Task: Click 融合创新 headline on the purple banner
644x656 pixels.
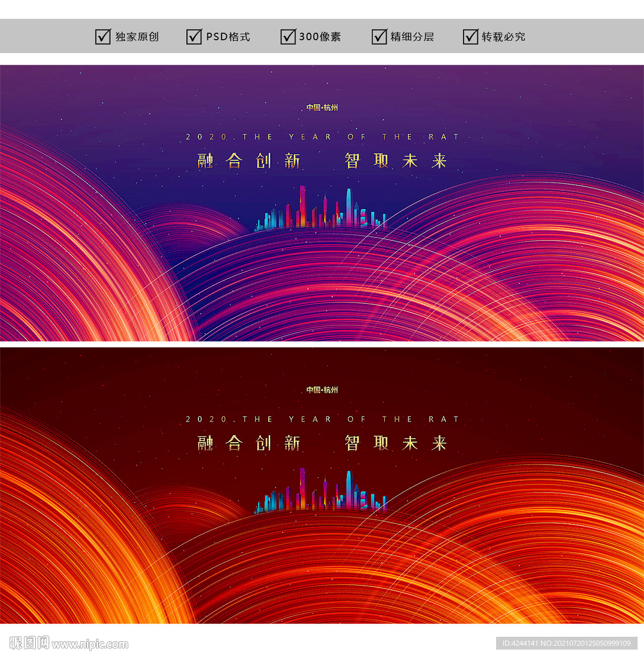Action: 249,161
